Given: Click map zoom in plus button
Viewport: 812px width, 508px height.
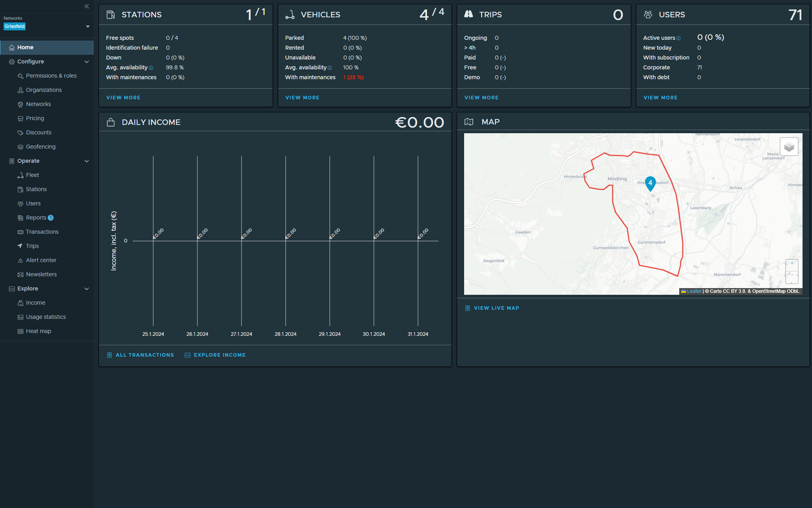Looking at the screenshot, I should (792, 264).
